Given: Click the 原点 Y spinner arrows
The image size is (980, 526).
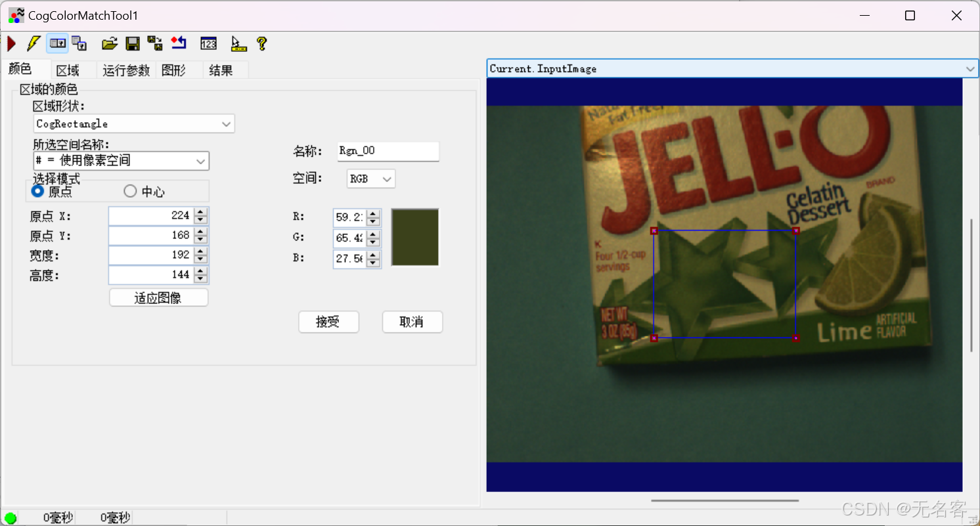Looking at the screenshot, I should 201,235.
